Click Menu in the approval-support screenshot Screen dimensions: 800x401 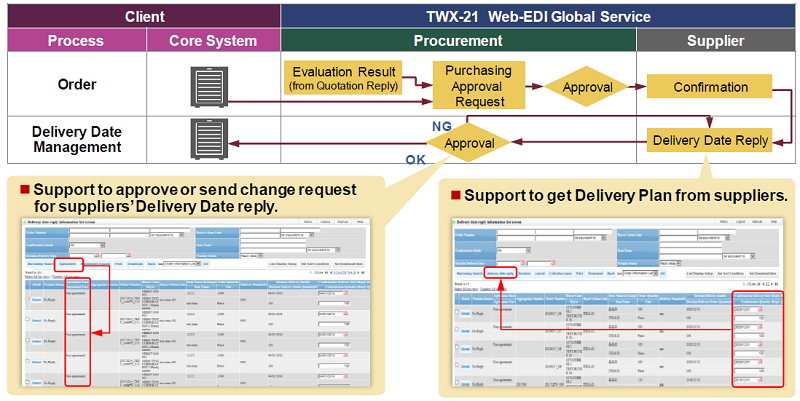click(308, 221)
